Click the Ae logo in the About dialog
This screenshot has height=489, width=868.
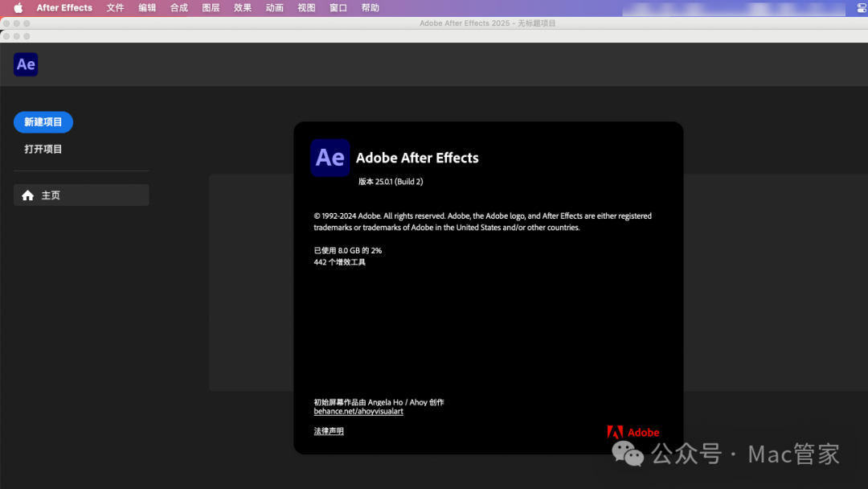pos(330,158)
